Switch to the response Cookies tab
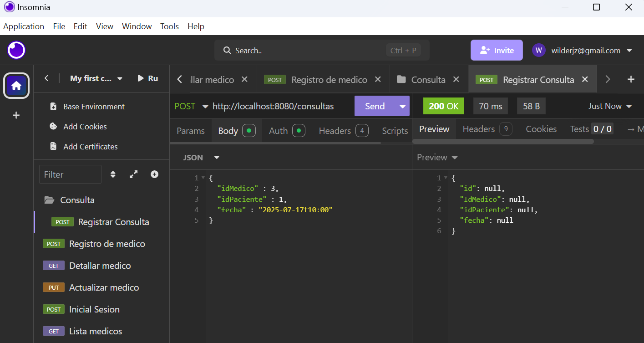Image resolution: width=644 pixels, height=343 pixels. [541, 129]
